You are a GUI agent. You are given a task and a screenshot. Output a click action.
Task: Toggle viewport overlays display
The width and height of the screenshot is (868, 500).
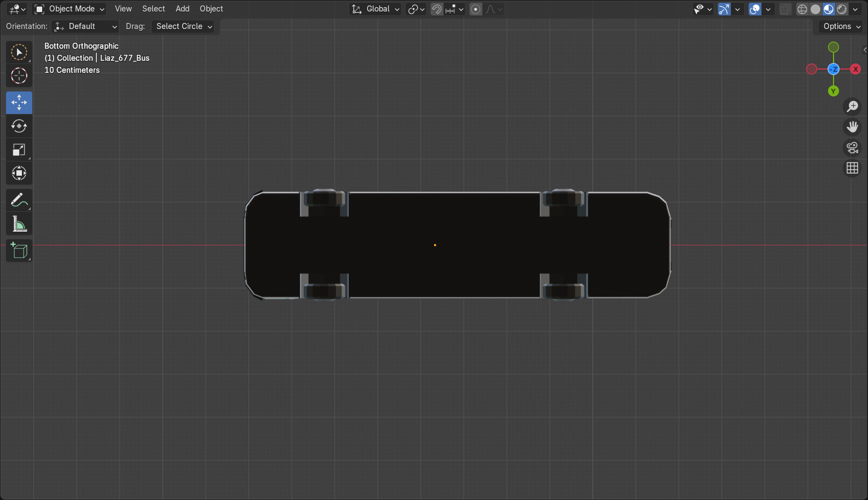click(x=755, y=9)
